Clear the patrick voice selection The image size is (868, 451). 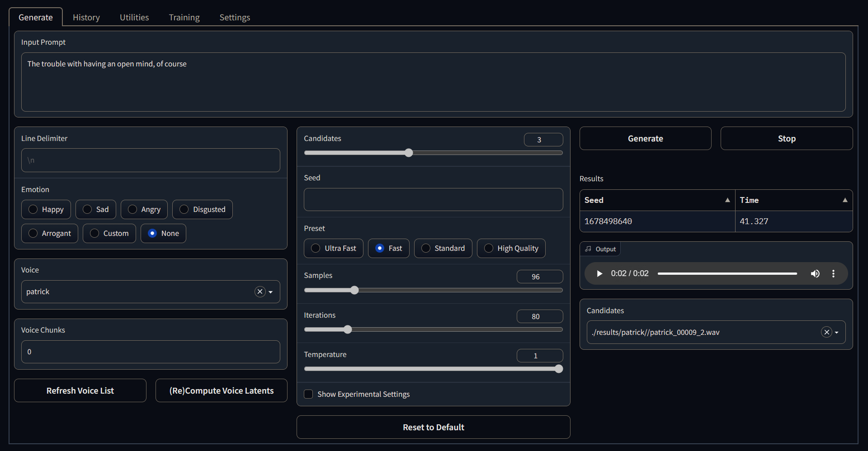click(260, 291)
